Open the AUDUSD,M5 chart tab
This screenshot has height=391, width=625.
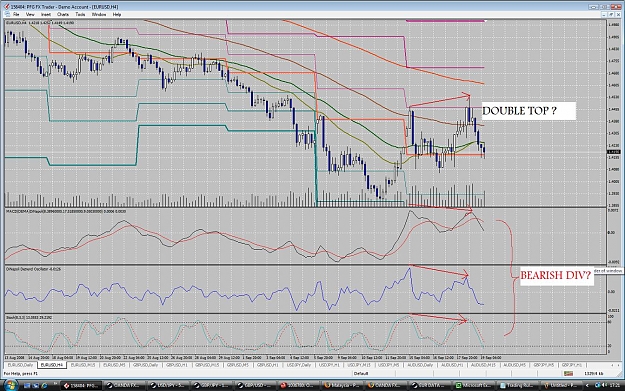[x=515, y=365]
